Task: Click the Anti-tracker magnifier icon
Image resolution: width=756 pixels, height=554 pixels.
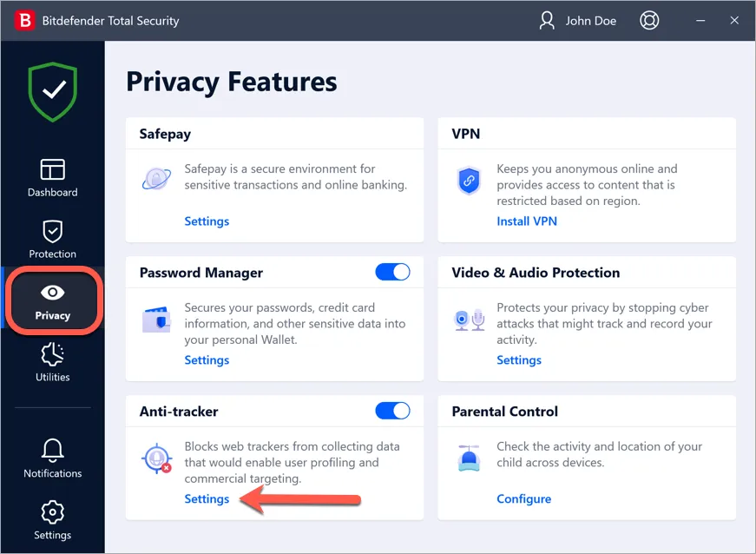Action: pyautogui.click(x=156, y=458)
